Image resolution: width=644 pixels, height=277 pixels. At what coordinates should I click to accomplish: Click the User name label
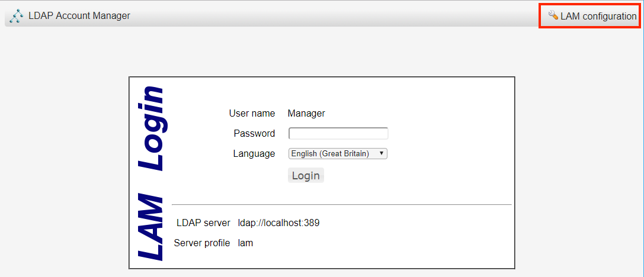252,113
